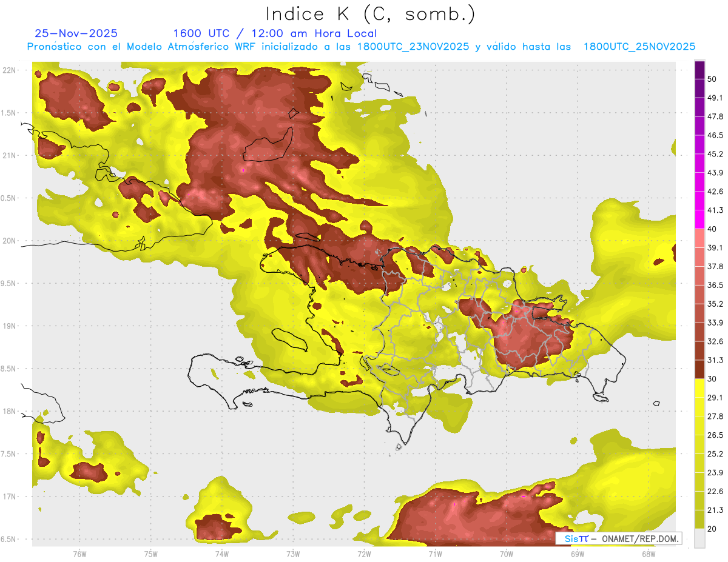The height and width of the screenshot is (562, 728).
Task: Pick the dark brown swatch between 31.3 and 30
Action: (699, 369)
